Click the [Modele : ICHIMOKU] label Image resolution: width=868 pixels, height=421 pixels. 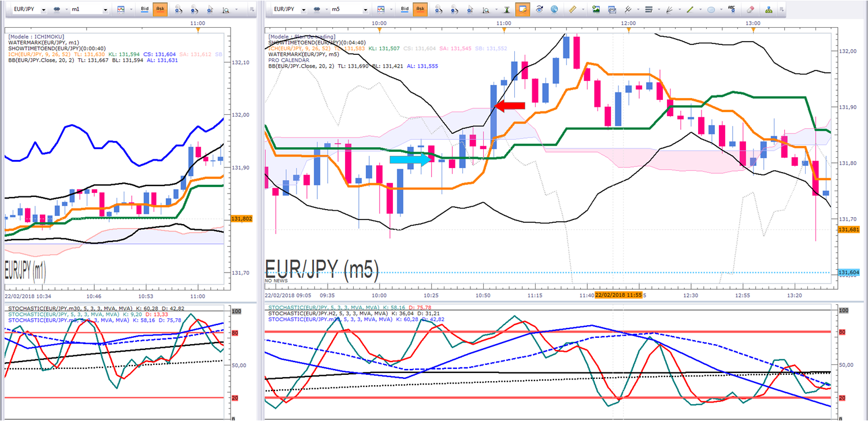pos(36,36)
